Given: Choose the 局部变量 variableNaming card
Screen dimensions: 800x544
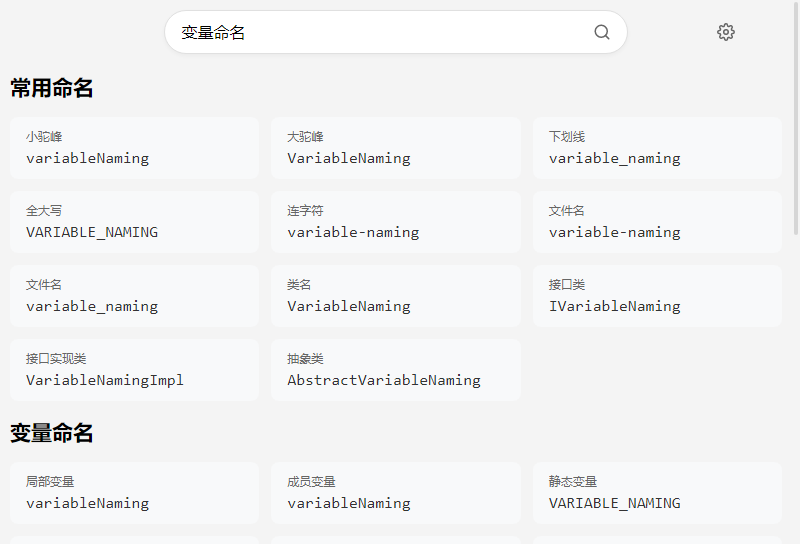Looking at the screenshot, I should point(134,493).
